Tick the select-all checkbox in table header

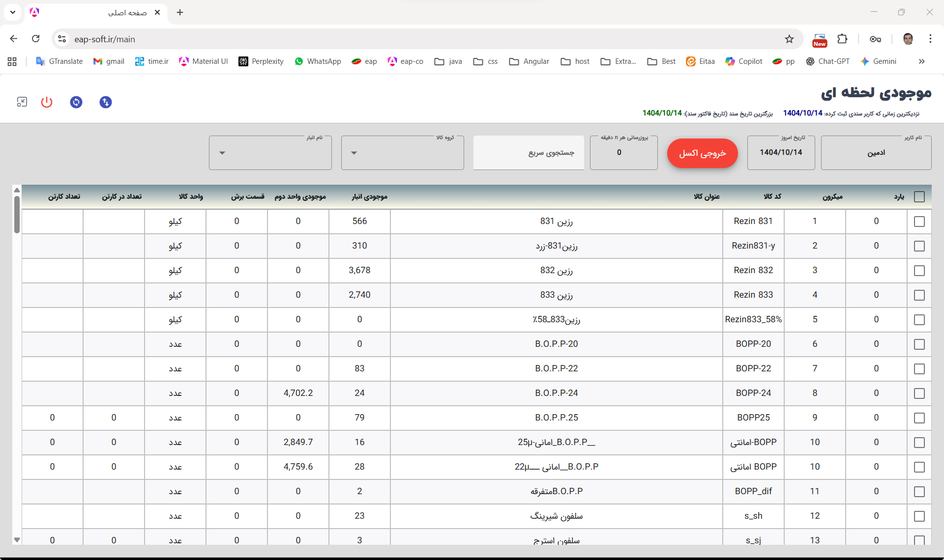point(919,197)
